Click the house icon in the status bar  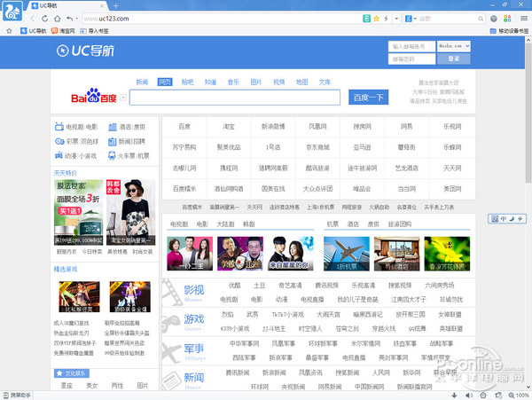click(483, 396)
